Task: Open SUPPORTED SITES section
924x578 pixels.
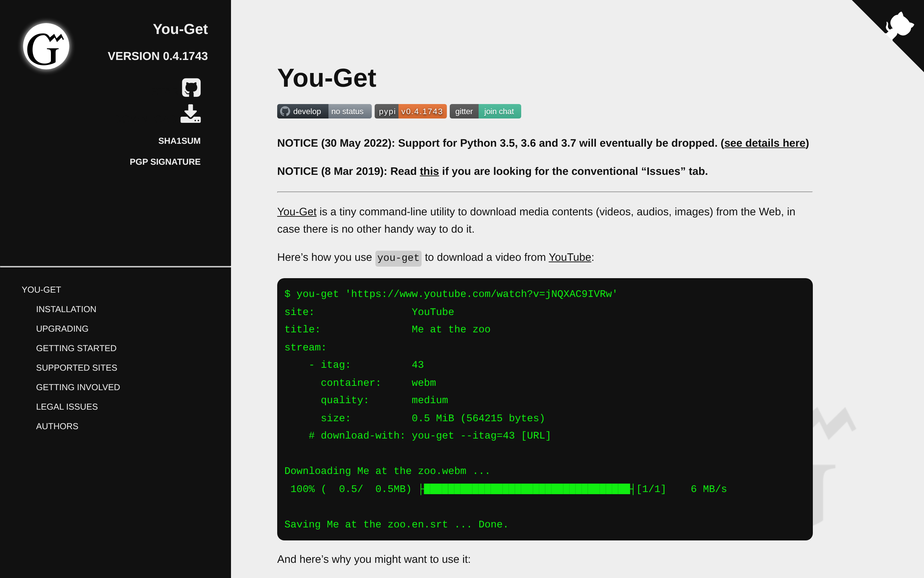Action: [x=77, y=368]
